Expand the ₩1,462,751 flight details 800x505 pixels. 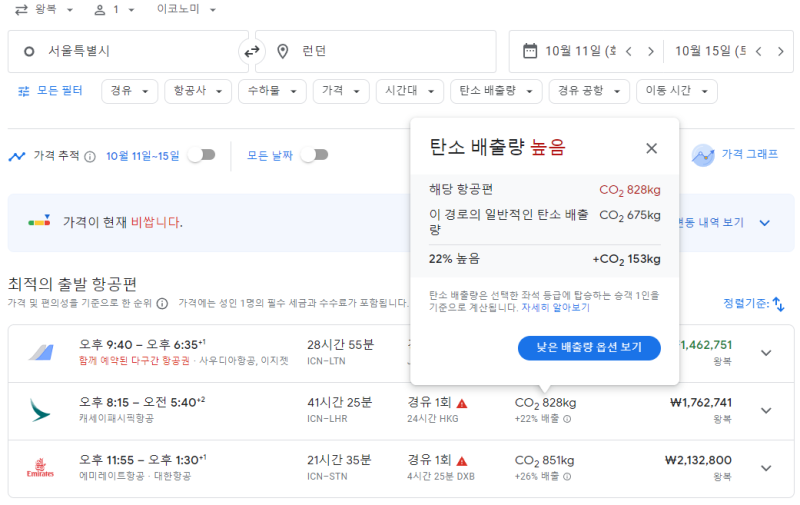point(766,353)
